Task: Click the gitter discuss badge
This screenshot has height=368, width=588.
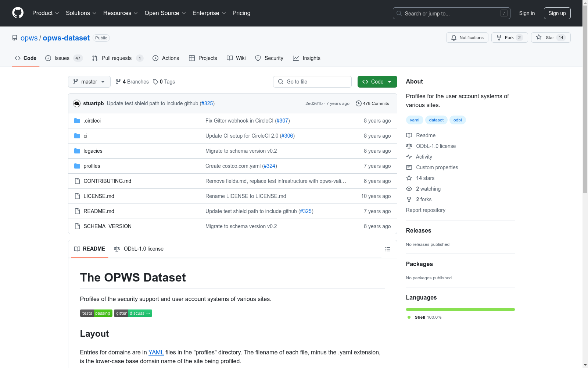Action: 133,313
